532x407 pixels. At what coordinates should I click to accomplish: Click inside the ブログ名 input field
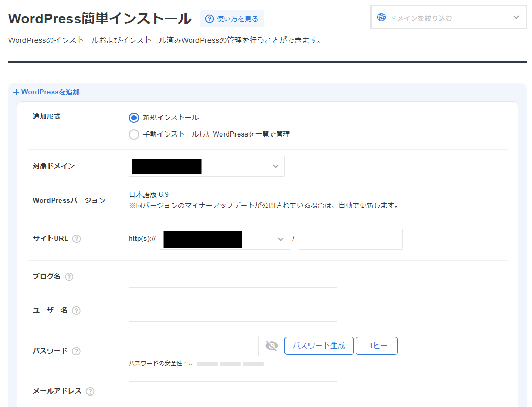coord(232,277)
